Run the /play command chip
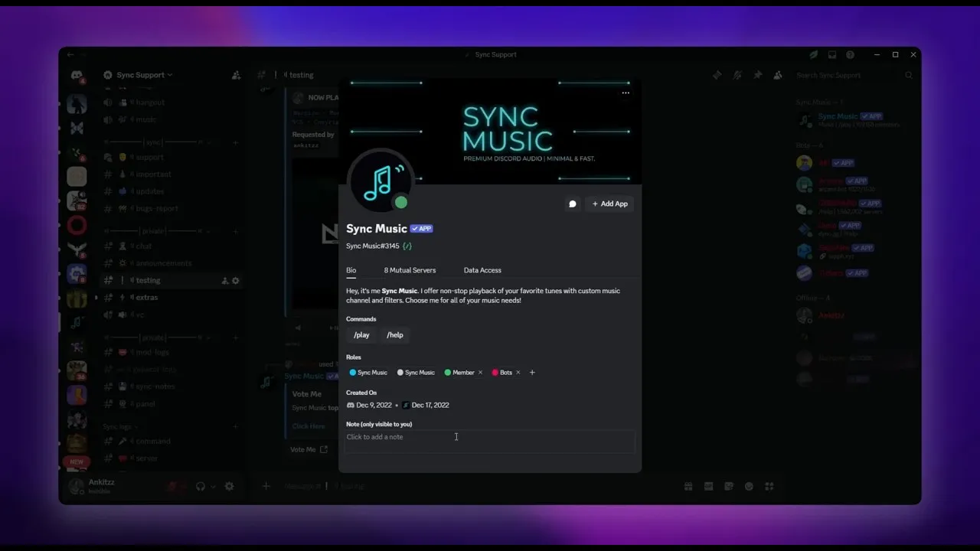The height and width of the screenshot is (551, 980). [361, 335]
